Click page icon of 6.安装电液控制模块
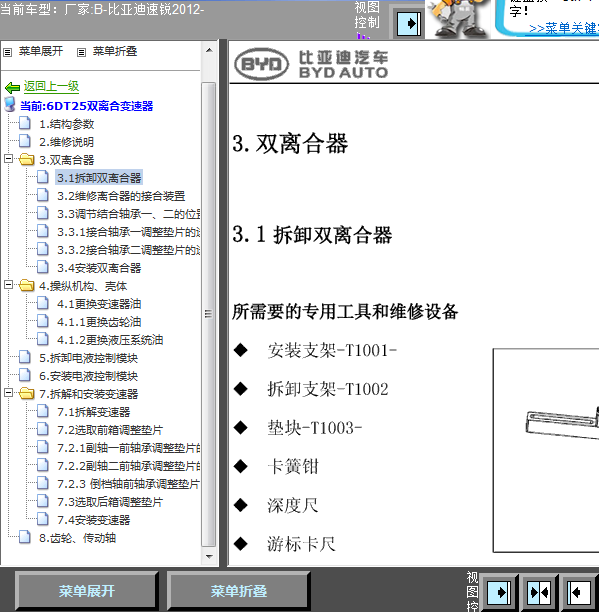 click(25, 375)
